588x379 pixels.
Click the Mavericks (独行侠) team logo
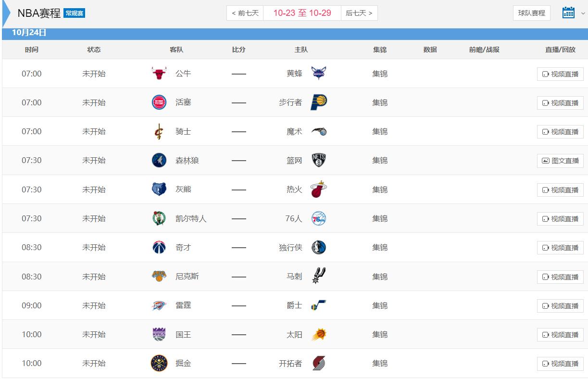pos(318,247)
